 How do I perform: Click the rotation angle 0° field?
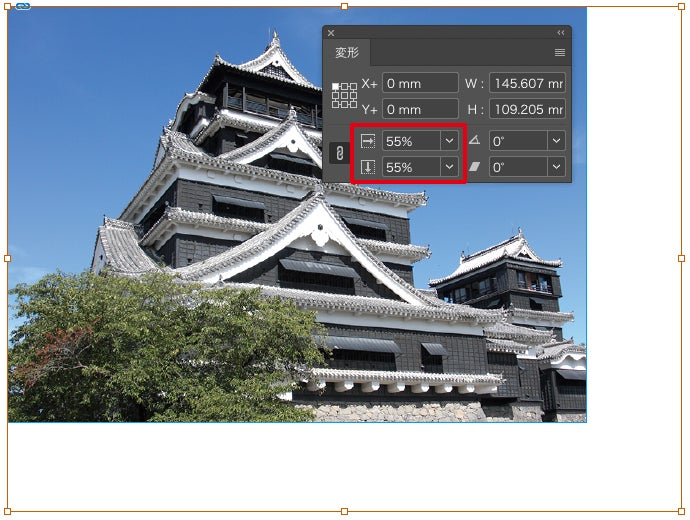pyautogui.click(x=518, y=141)
